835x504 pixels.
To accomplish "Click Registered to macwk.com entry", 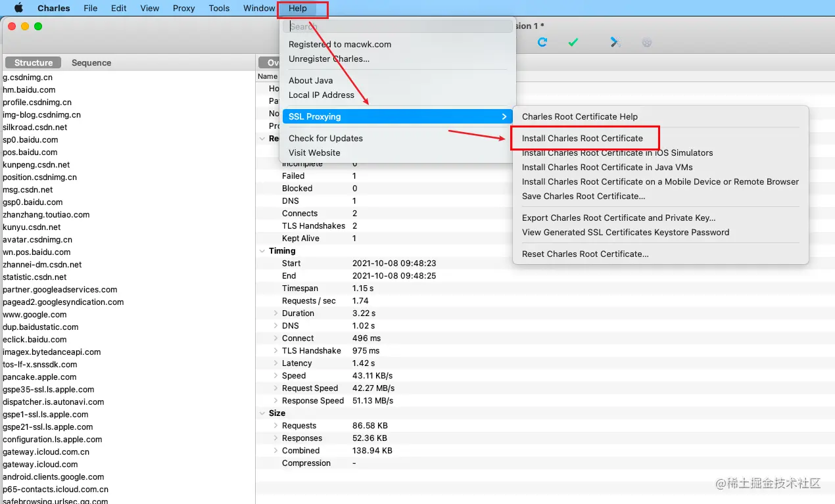I will point(340,44).
